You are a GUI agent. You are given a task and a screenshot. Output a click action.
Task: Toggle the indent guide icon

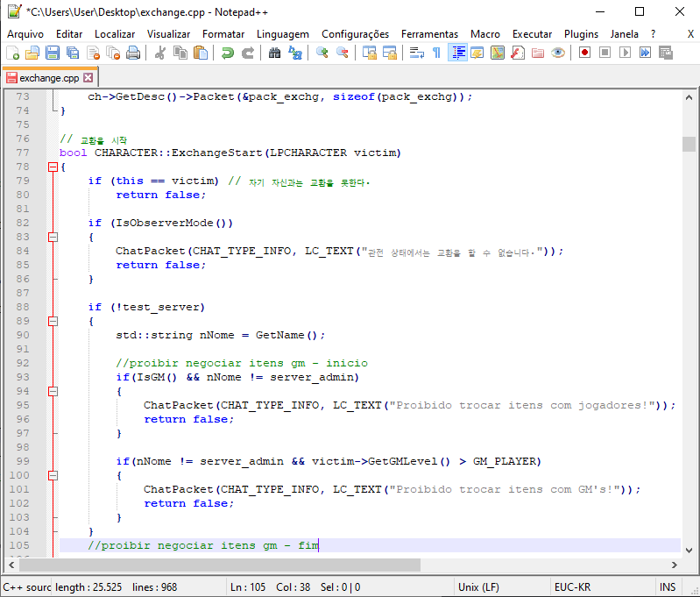point(457,53)
